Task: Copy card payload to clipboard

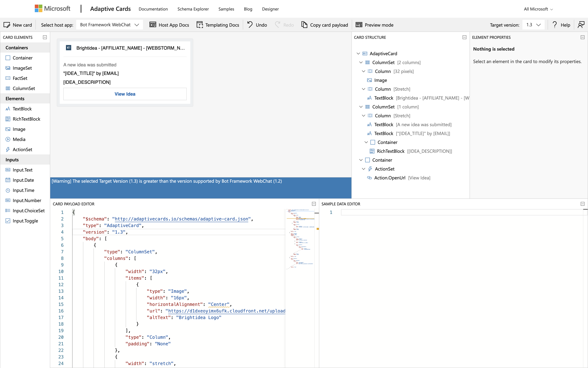Action: point(324,25)
